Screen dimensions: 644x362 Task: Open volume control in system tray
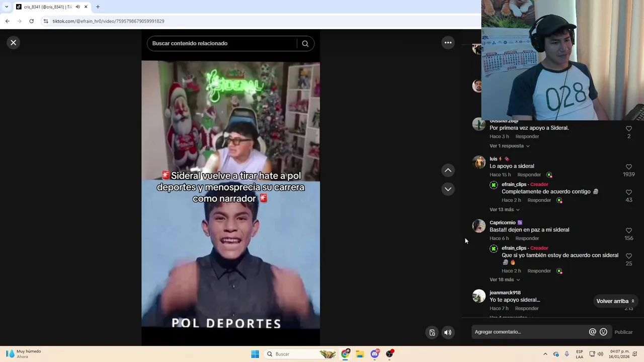pyautogui.click(x=600, y=354)
